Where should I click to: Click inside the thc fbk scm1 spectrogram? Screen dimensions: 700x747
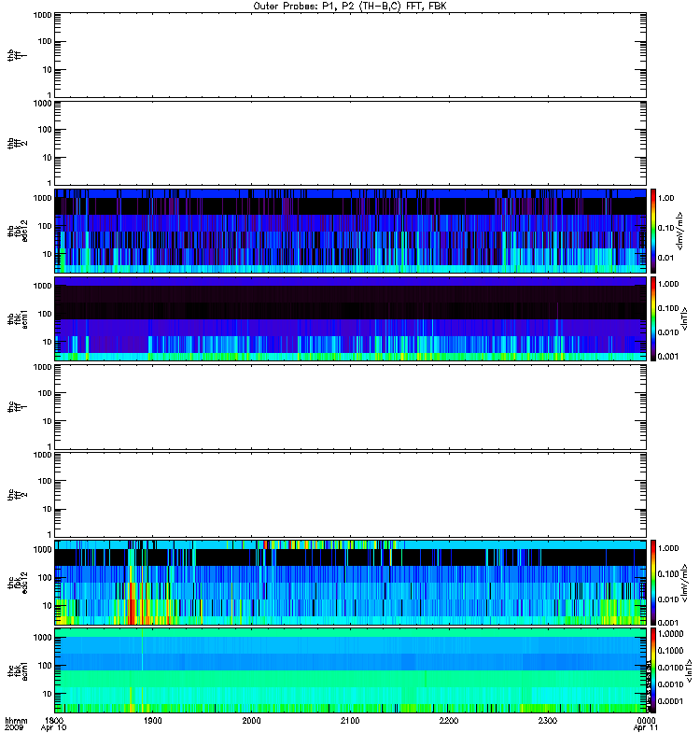tap(350, 670)
